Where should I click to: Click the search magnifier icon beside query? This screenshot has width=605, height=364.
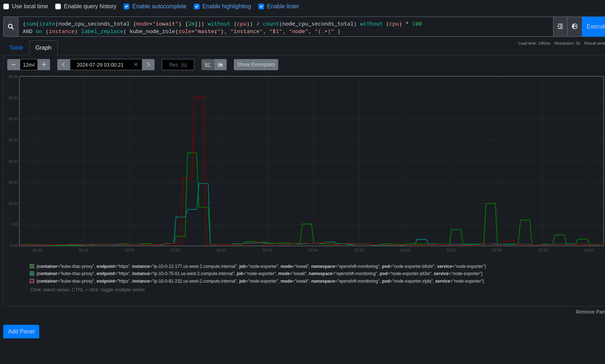coord(11,27)
